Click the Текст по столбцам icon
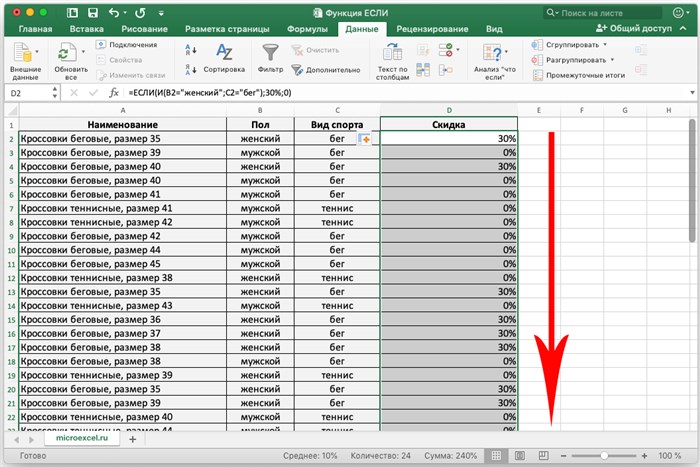Viewport: 700px width, 467px height. click(392, 53)
